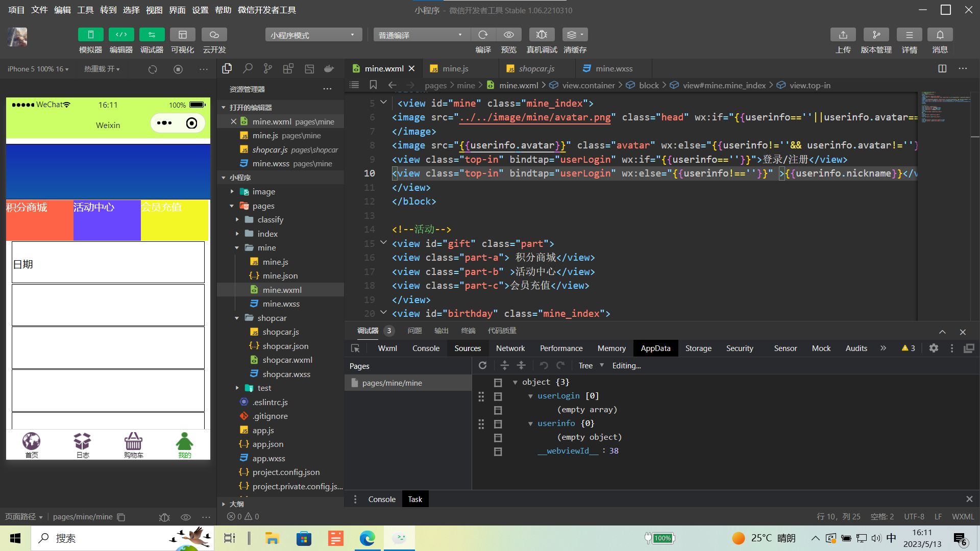Toggle the Debugger (调试器) toolbar button

point(152,35)
